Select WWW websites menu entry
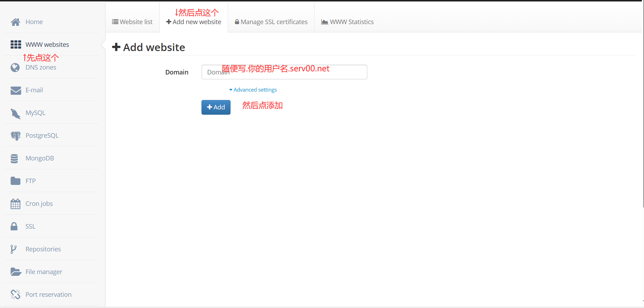 52,44
